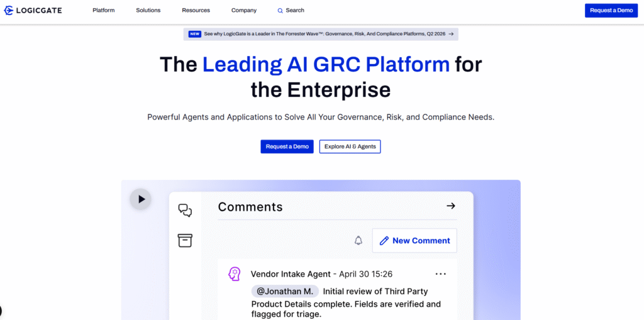
Task: Click the Search magnifier icon
Action: [x=280, y=11]
